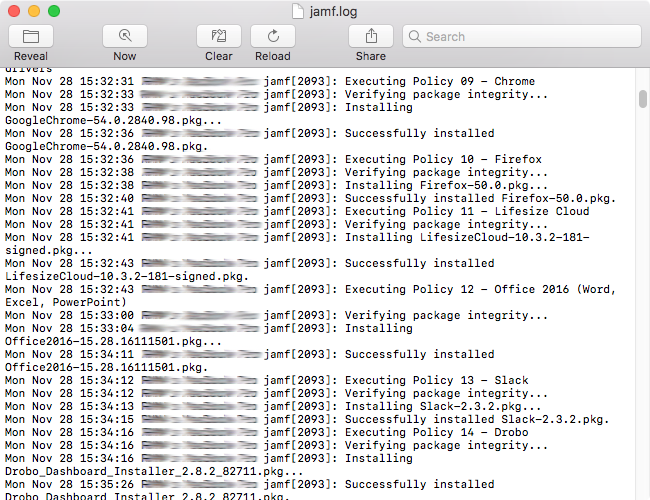This screenshot has height=500, width=650.
Task: Click 'Executing Policy 14 – Drobo' line
Action: pos(437,432)
